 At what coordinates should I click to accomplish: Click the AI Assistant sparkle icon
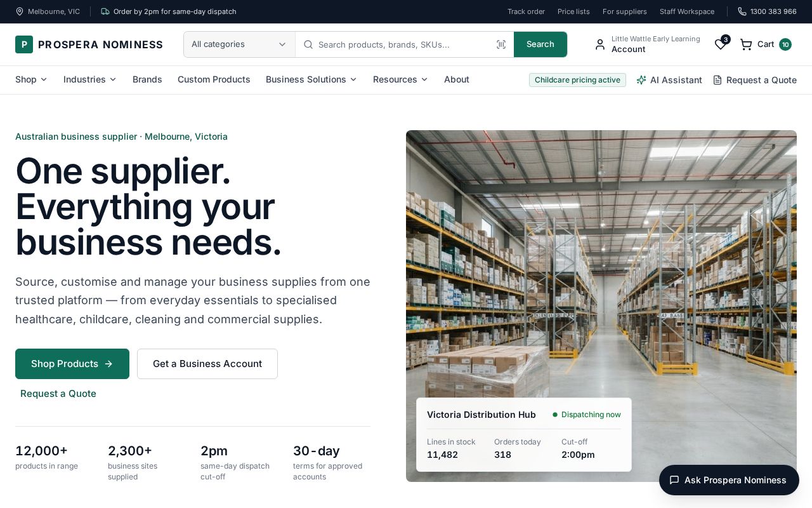tap(641, 80)
